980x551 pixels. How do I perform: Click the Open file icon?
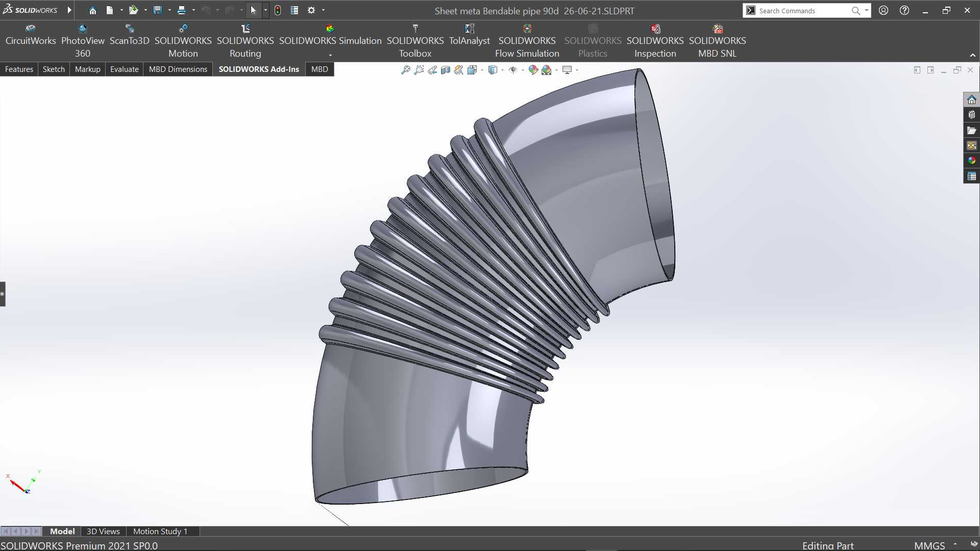[x=133, y=10]
